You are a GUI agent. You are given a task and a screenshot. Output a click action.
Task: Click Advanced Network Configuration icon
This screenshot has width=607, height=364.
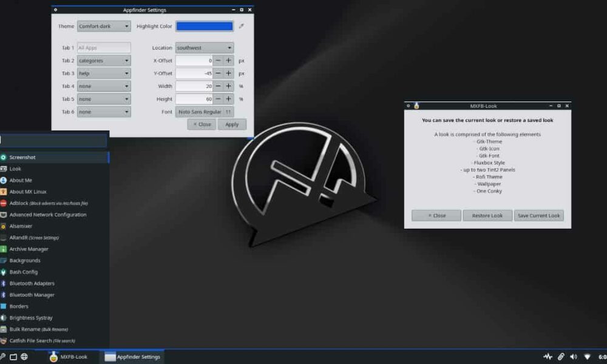(x=3, y=215)
